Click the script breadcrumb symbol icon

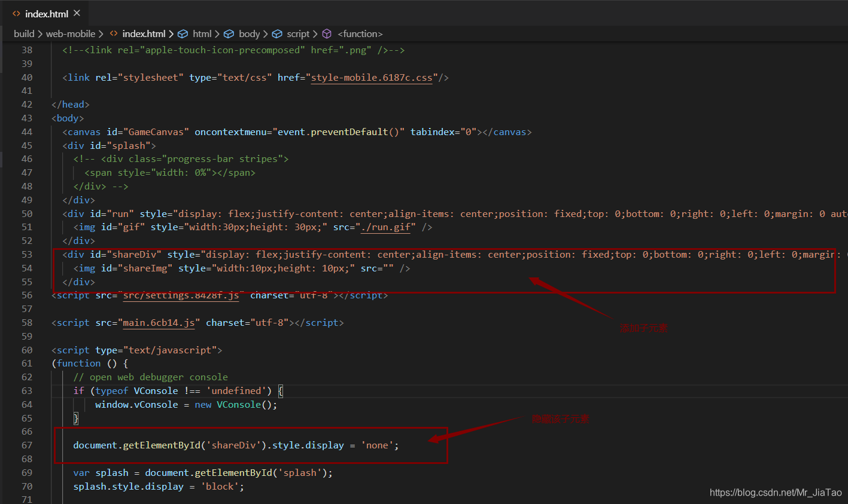277,34
